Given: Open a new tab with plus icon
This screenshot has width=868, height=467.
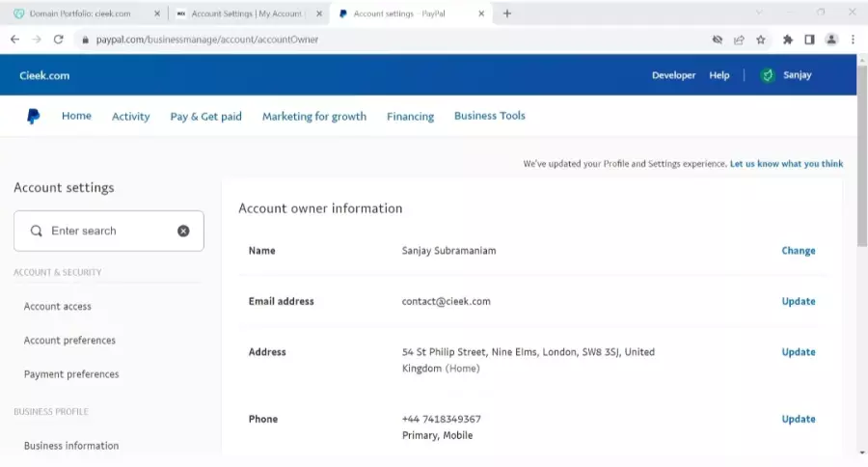Looking at the screenshot, I should (x=507, y=14).
